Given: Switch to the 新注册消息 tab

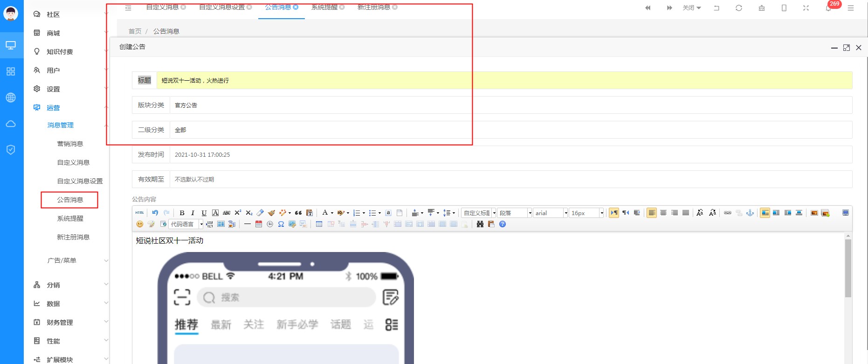Looking at the screenshot, I should pos(374,7).
